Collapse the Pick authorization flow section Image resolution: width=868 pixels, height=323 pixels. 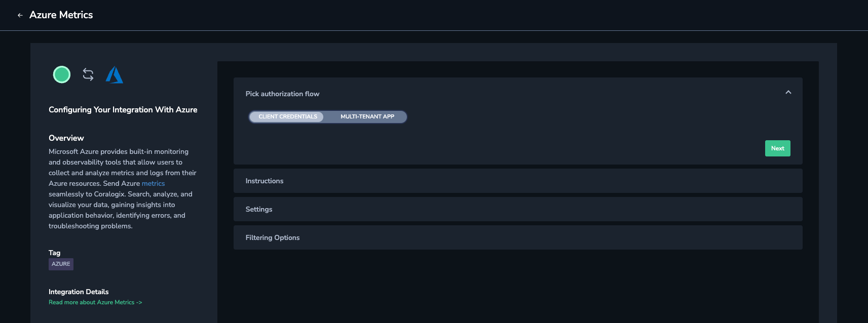(788, 92)
